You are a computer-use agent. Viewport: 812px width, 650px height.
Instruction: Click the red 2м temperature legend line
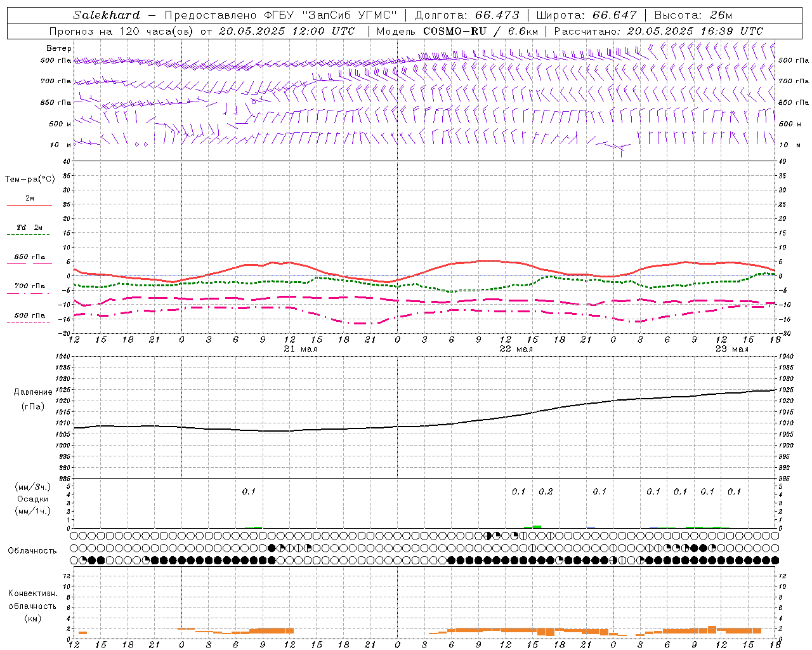29,205
